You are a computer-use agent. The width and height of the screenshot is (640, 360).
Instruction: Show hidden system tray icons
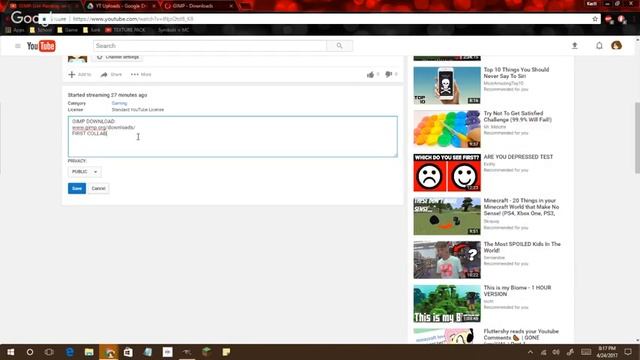tap(530, 352)
